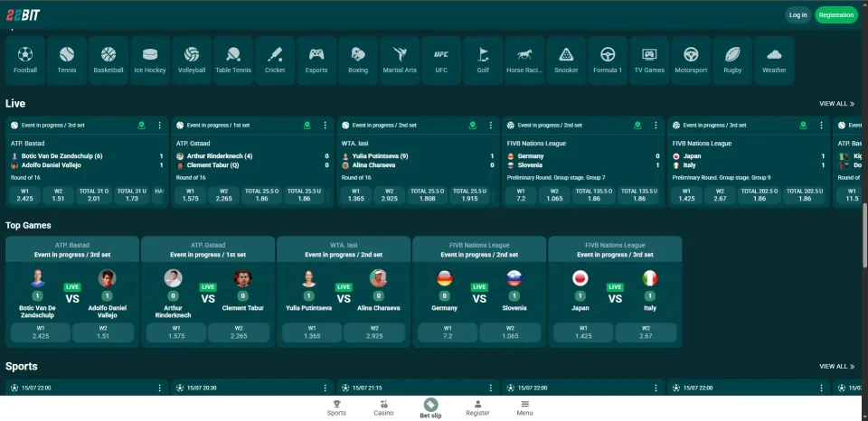The image size is (868, 421).
Task: Open the Weather betting category
Action: click(774, 61)
